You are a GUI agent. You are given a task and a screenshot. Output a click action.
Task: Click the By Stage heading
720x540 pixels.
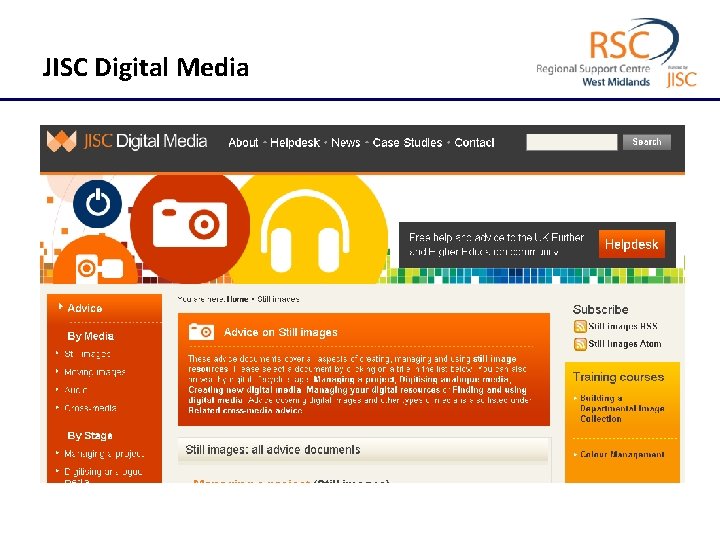tap(90, 435)
